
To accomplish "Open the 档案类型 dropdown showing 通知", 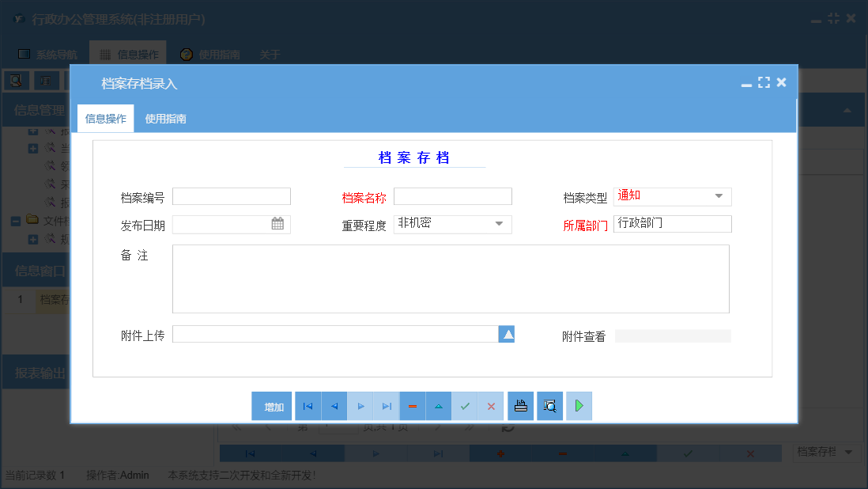I will coord(720,196).
